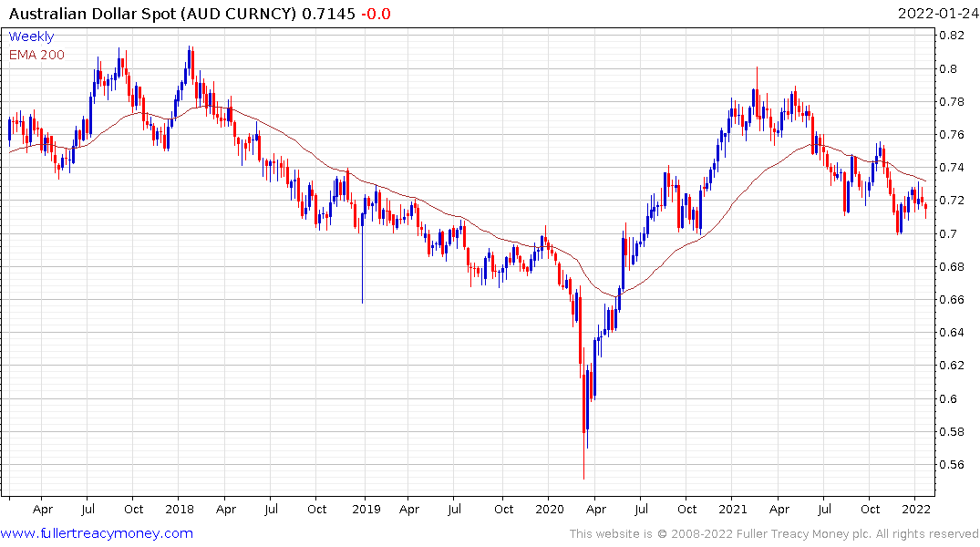Click the 0.58 price axis label
This screenshot has height=547, width=980.
click(952, 431)
